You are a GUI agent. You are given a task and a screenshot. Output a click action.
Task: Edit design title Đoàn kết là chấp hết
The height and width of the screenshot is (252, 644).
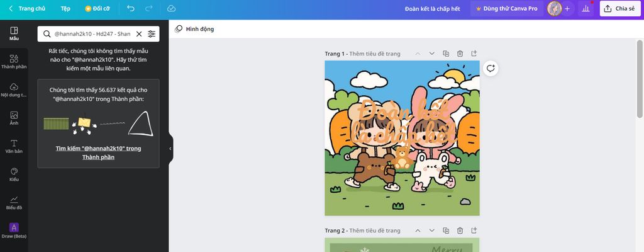click(x=432, y=9)
